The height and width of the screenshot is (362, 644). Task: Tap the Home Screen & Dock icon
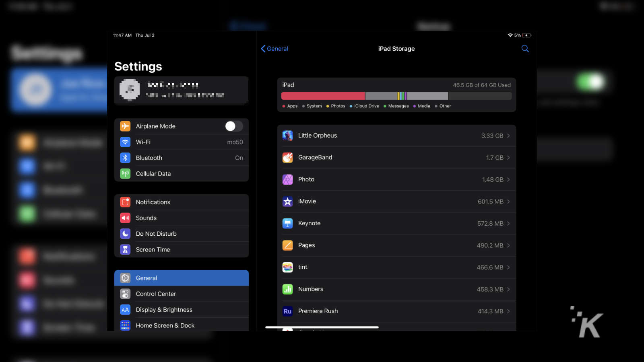(x=125, y=325)
